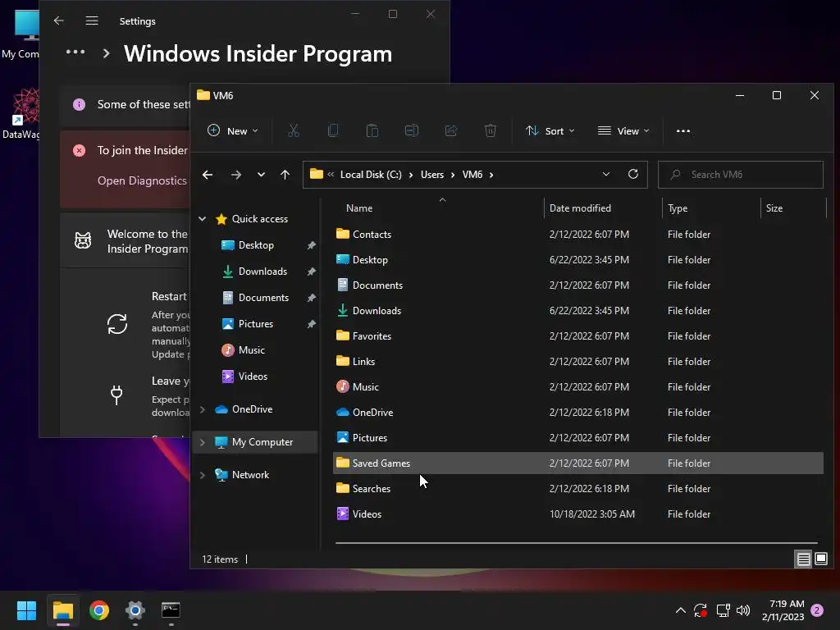
Task: Open recent locations dropdown arrow
Action: click(x=261, y=175)
